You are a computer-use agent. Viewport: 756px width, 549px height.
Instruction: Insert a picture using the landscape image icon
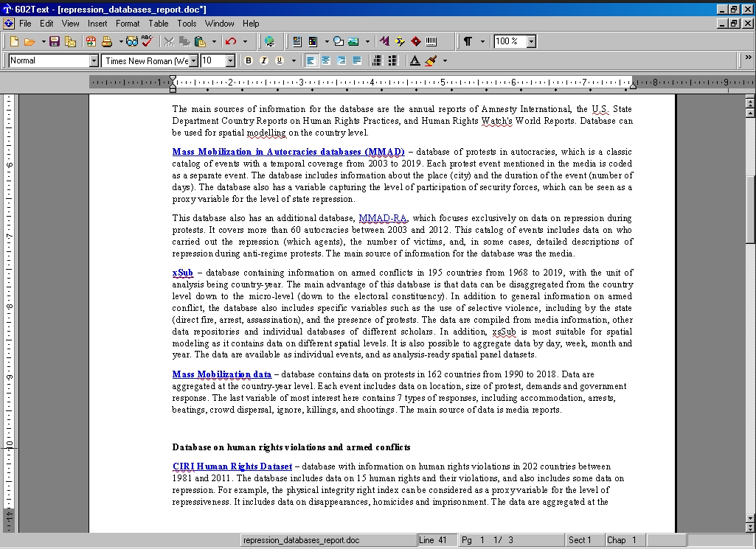353,41
